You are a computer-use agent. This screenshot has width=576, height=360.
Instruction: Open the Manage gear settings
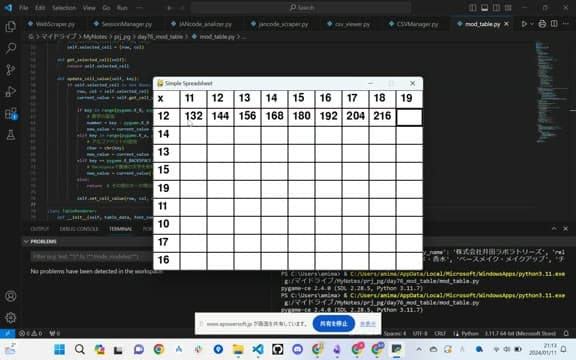tap(11, 317)
